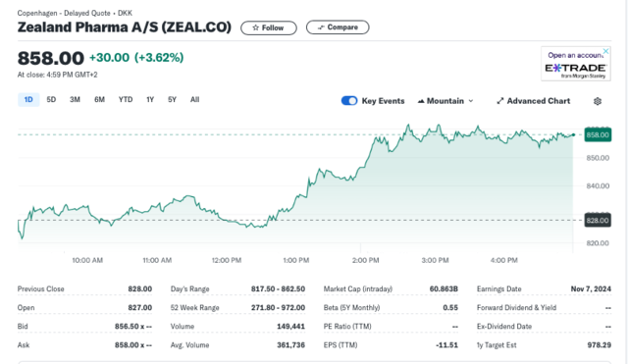Select the YTD range tab
Image resolution: width=628 pixels, height=364 pixels.
coord(126,100)
